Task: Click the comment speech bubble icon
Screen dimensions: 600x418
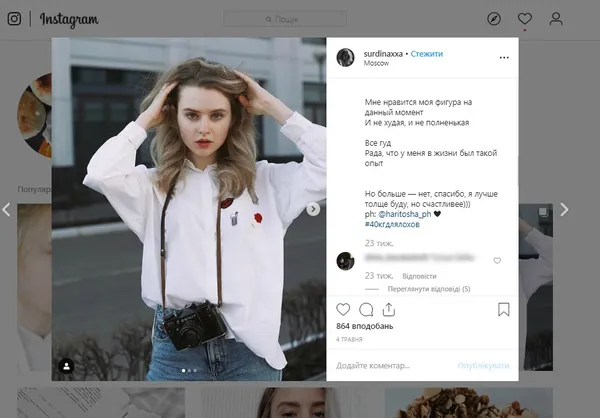Action: click(366, 309)
